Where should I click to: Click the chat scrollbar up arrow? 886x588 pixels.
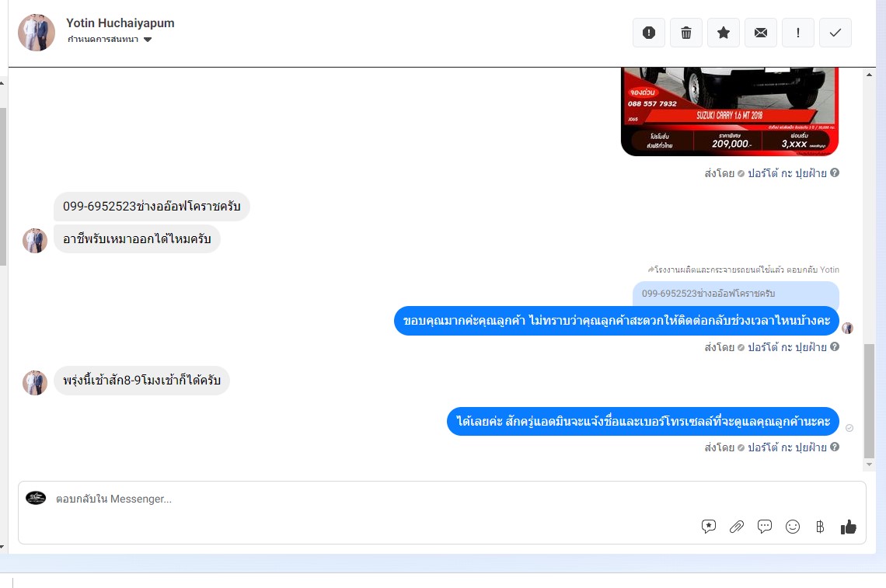coord(869,74)
